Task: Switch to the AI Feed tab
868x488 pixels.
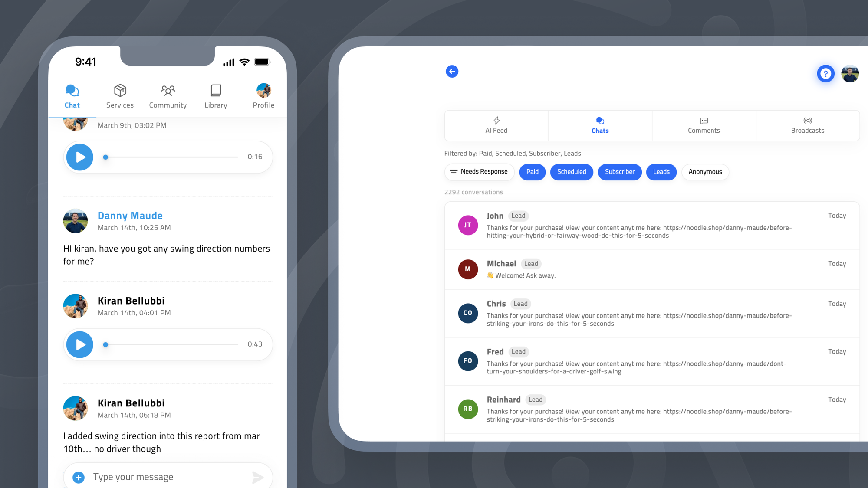Action: [496, 125]
